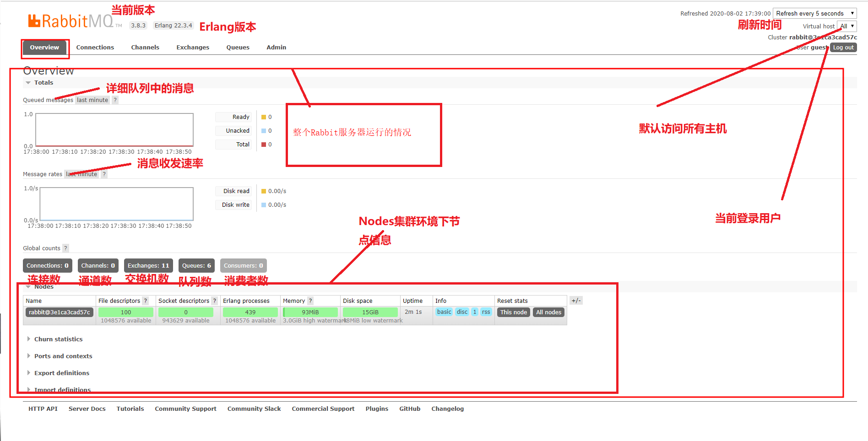Open help for Message rates
Viewport: 868px width, 441px height.
point(104,174)
